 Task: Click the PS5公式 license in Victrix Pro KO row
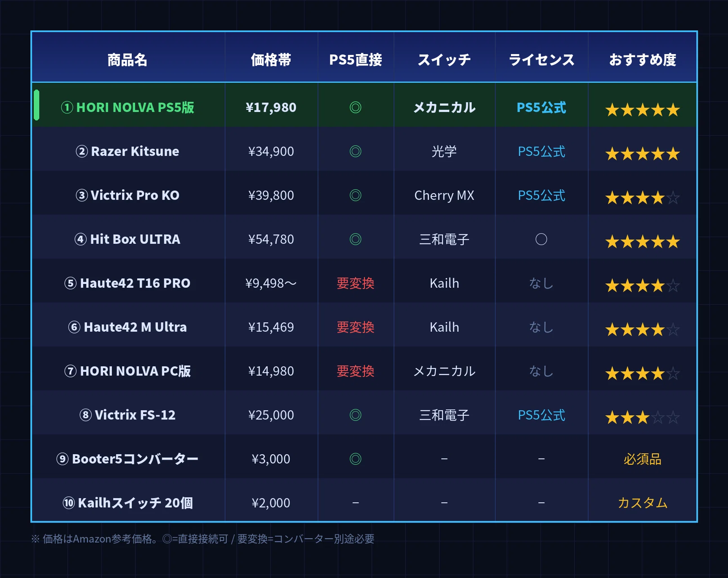[541, 195]
